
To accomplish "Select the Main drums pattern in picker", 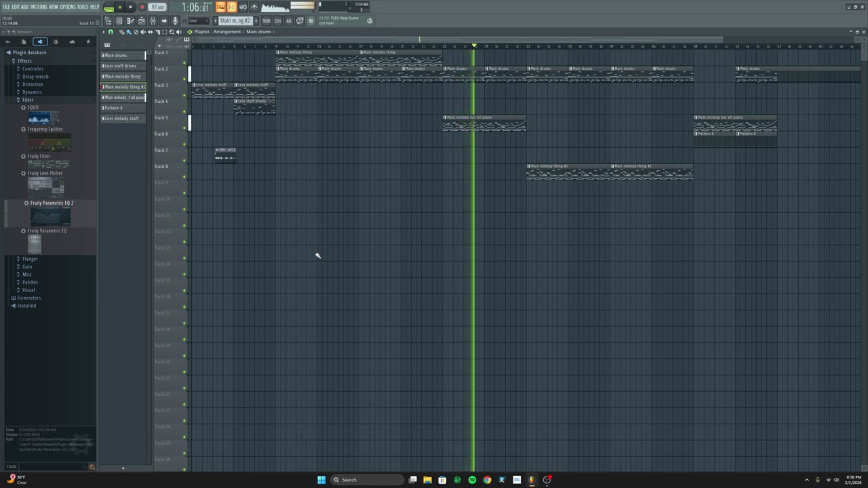I will coord(123,56).
